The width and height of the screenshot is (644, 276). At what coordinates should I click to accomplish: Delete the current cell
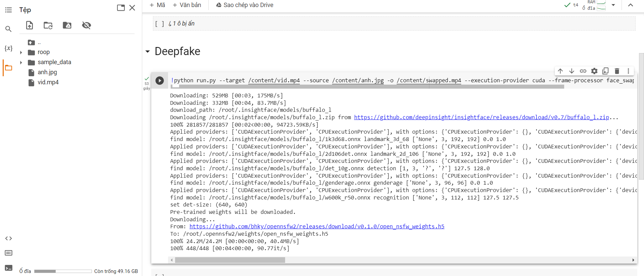coord(617,71)
